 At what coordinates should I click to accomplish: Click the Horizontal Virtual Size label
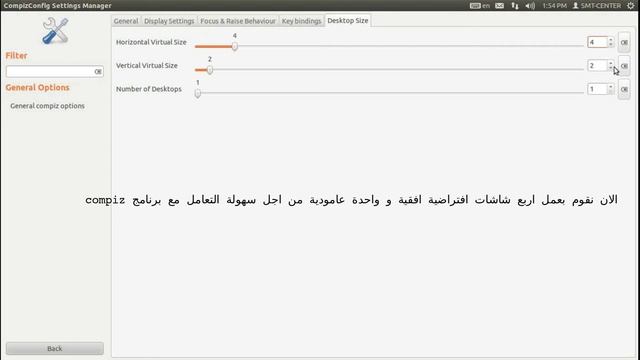click(x=151, y=42)
